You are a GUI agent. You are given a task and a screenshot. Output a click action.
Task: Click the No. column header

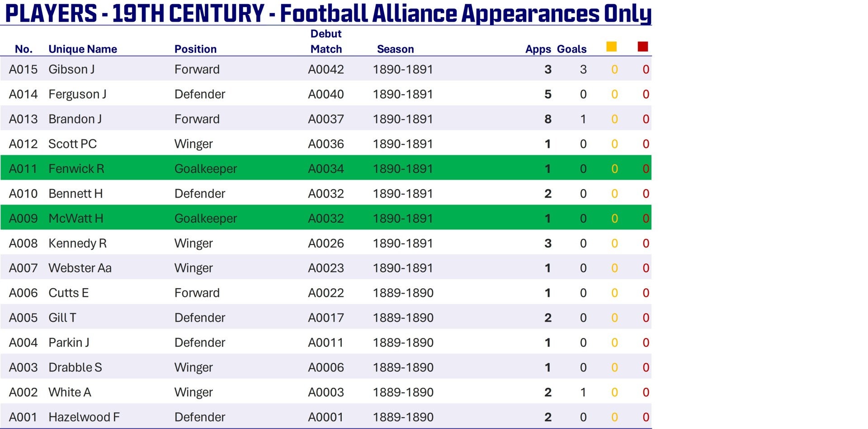click(24, 49)
